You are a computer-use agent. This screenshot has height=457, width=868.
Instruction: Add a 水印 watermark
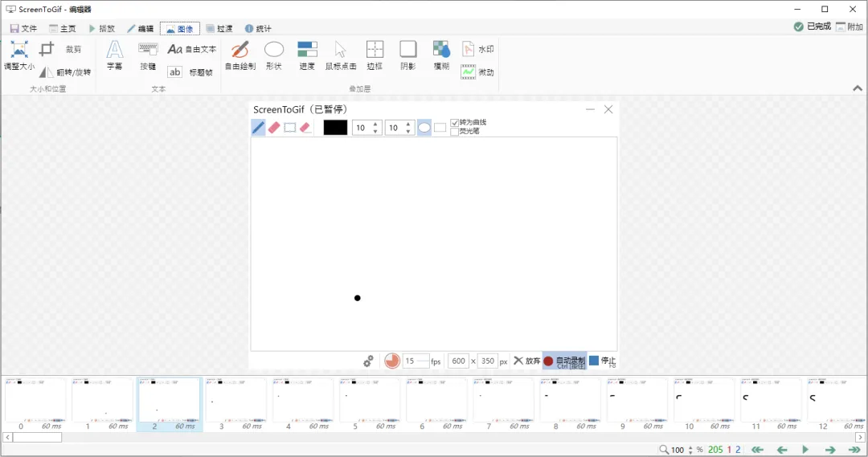(477, 49)
